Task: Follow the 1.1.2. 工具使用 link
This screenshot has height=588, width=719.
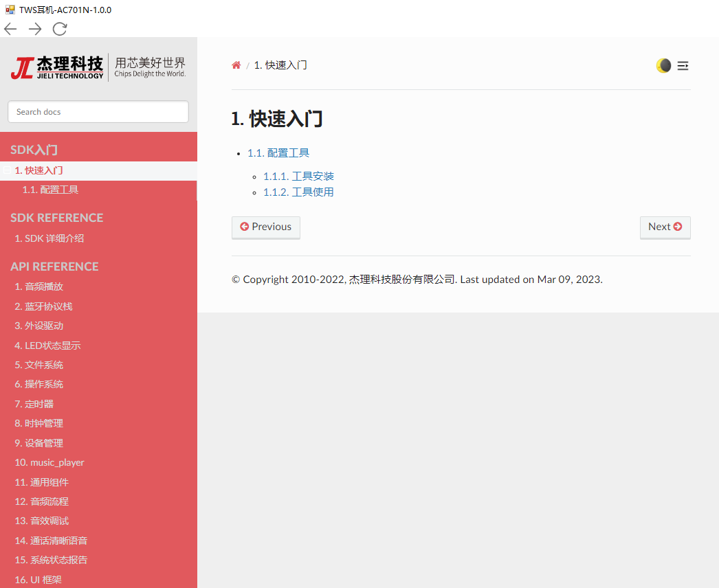Action: 298,192
